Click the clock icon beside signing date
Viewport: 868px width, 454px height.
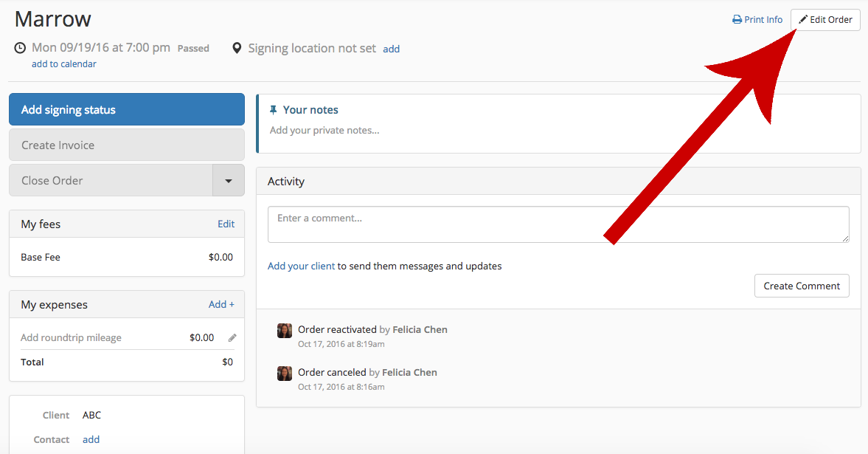pyautogui.click(x=20, y=48)
